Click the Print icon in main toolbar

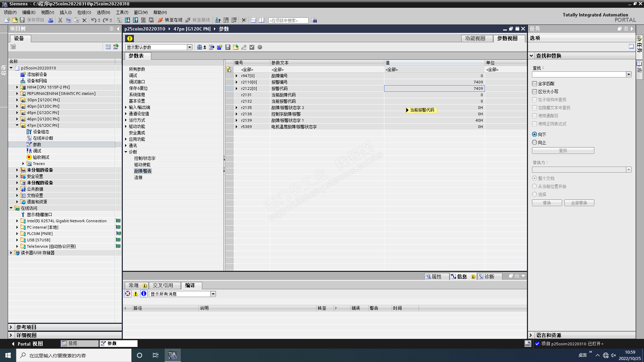coord(51,20)
